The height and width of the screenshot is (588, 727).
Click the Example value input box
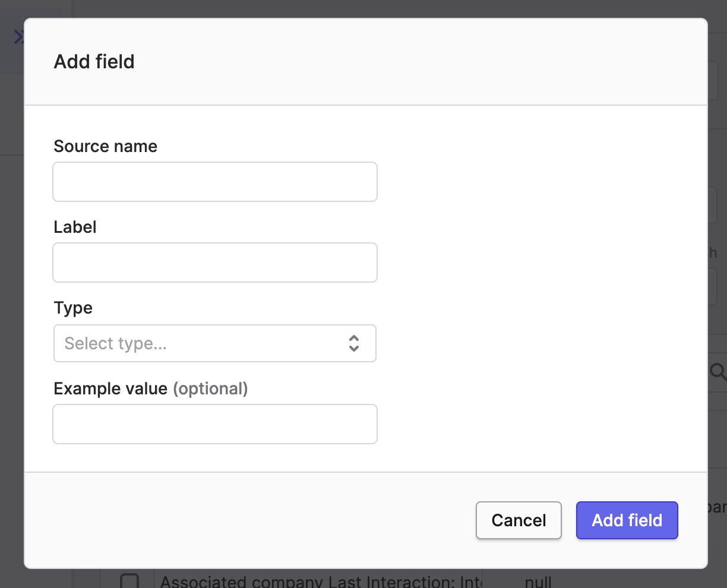click(x=215, y=424)
